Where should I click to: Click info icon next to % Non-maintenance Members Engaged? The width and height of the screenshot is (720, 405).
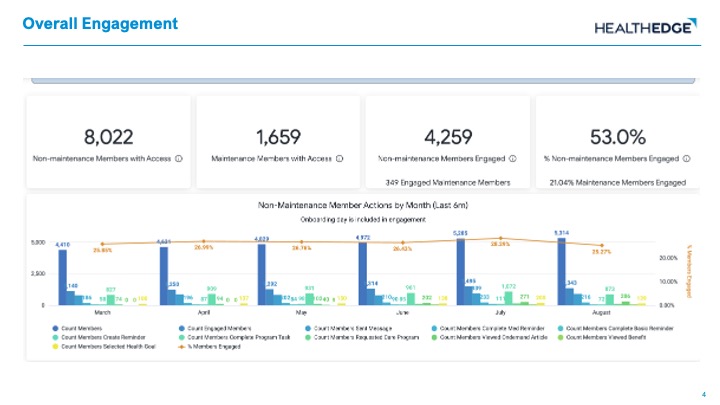point(685,157)
